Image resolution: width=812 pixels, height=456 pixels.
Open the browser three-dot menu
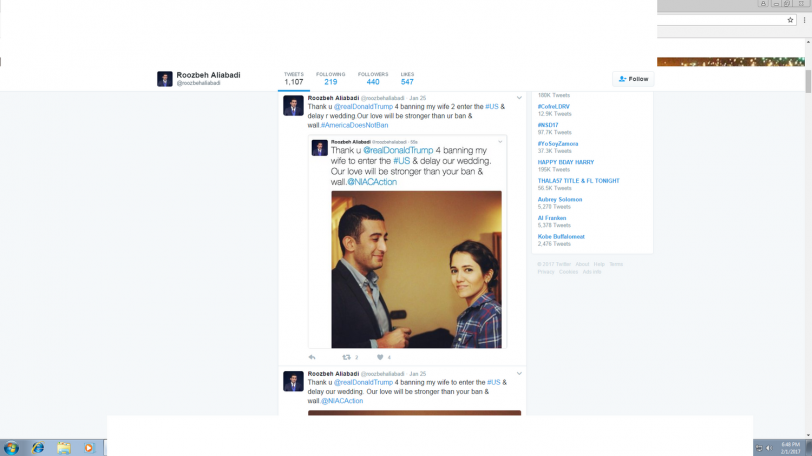pos(804,20)
